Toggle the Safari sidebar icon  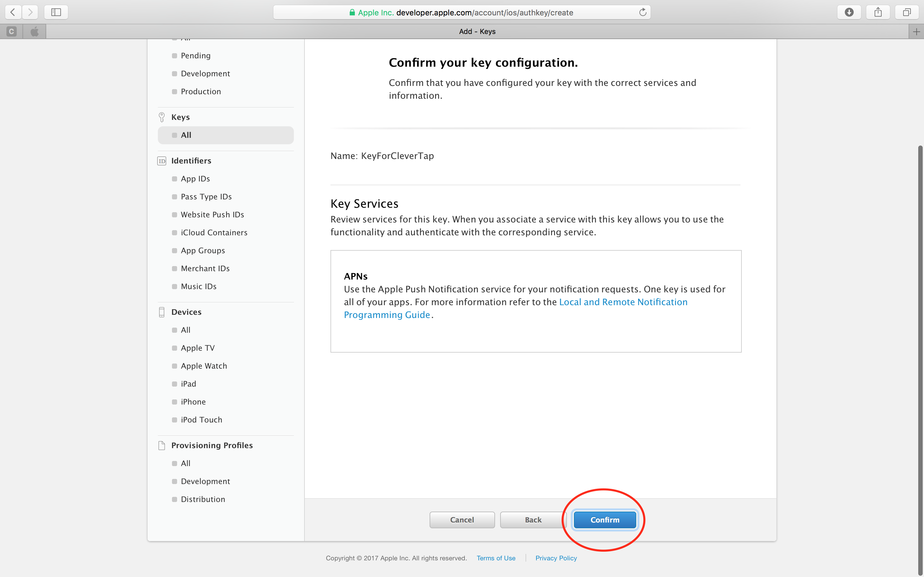pyautogui.click(x=56, y=12)
